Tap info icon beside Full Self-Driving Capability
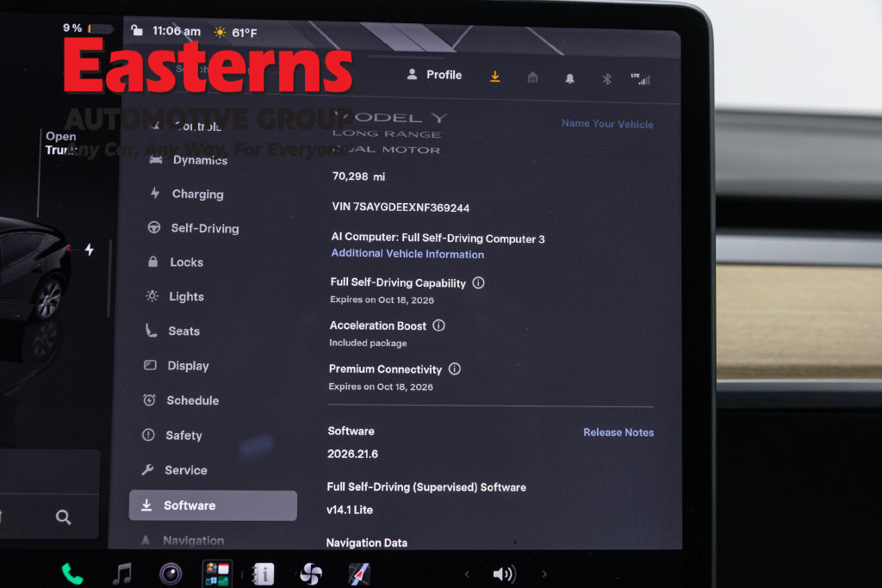Image resolution: width=882 pixels, height=588 pixels. point(478,282)
